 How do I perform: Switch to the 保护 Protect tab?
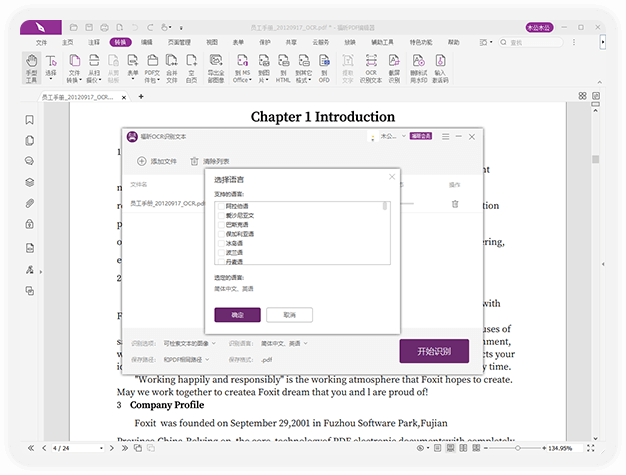point(265,42)
